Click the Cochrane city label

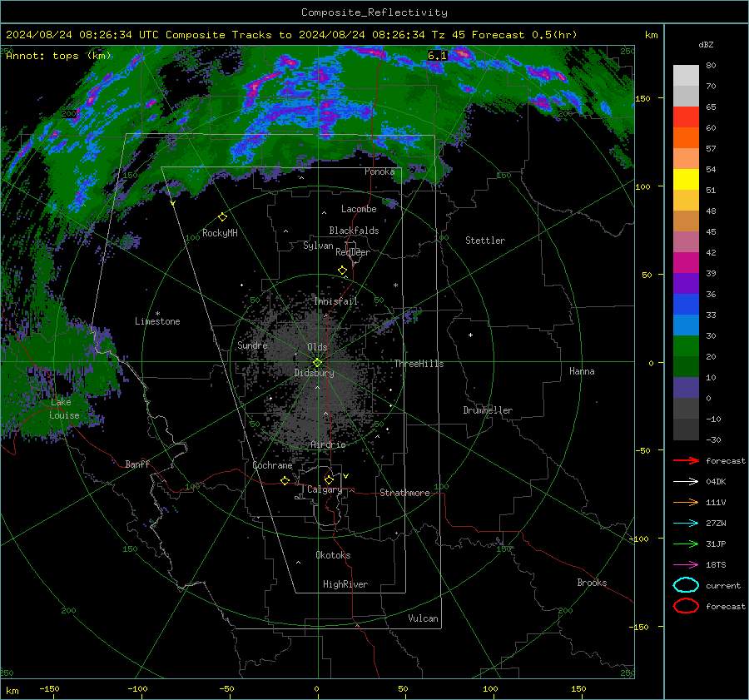click(272, 465)
